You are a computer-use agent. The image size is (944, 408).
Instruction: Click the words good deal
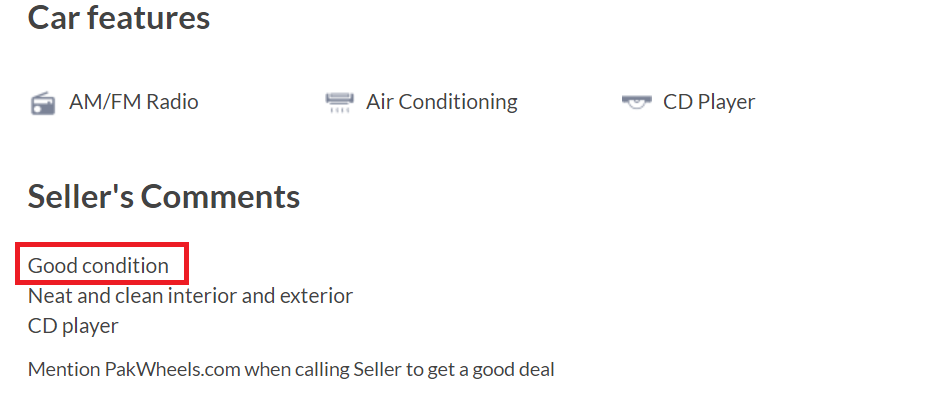[x=514, y=369]
